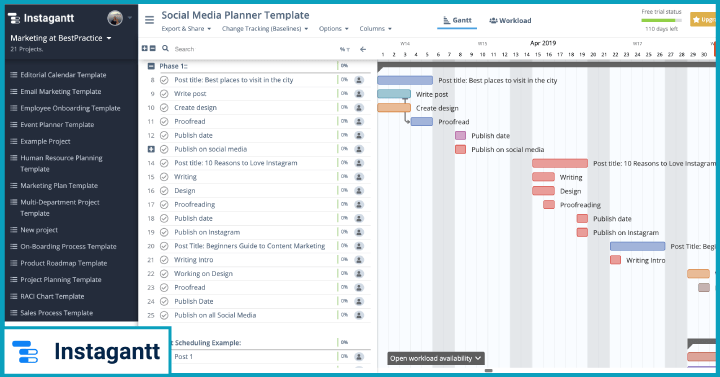Open Product Roadmap Template project
Viewport: 720px width, 377px height.
63,263
